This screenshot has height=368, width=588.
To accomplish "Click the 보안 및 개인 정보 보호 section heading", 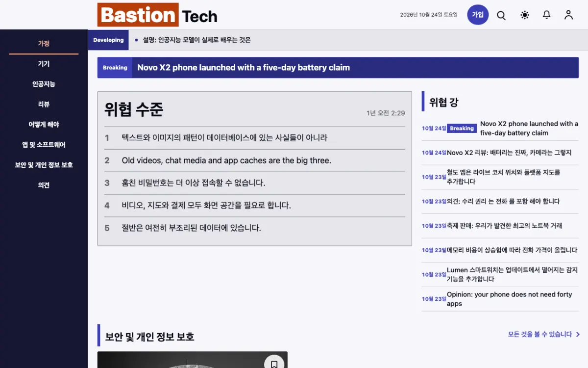I will (x=150, y=337).
